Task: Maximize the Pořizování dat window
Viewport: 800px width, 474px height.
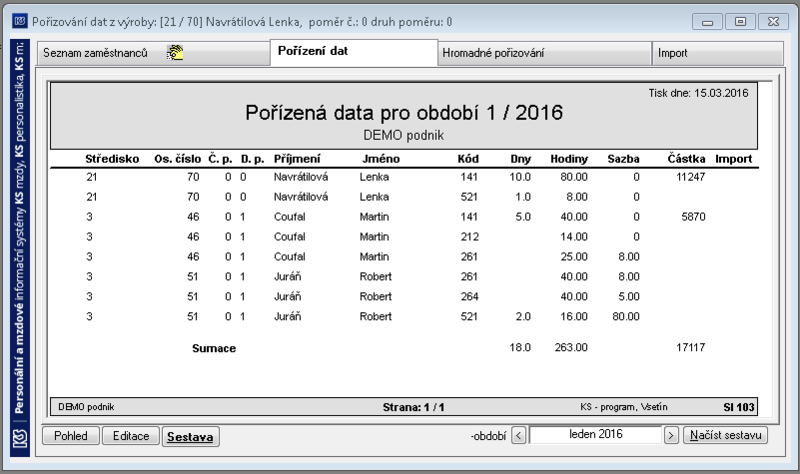Action: 740,22
